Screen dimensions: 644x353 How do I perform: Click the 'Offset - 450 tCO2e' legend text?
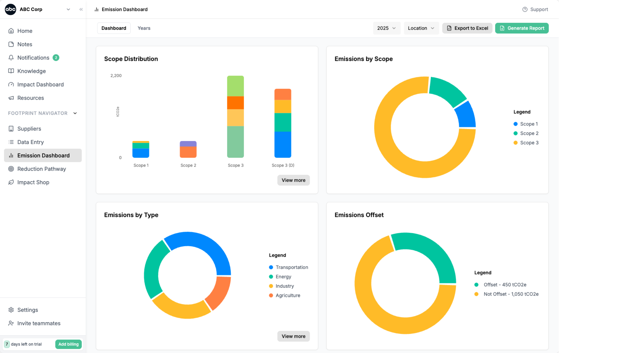(505, 285)
